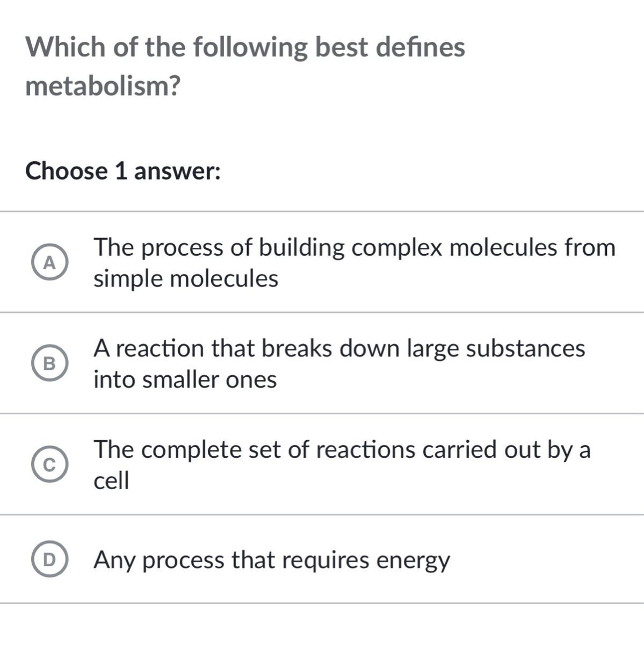644x645 pixels.
Task: Click the word "energy" in option D
Action: [413, 561]
